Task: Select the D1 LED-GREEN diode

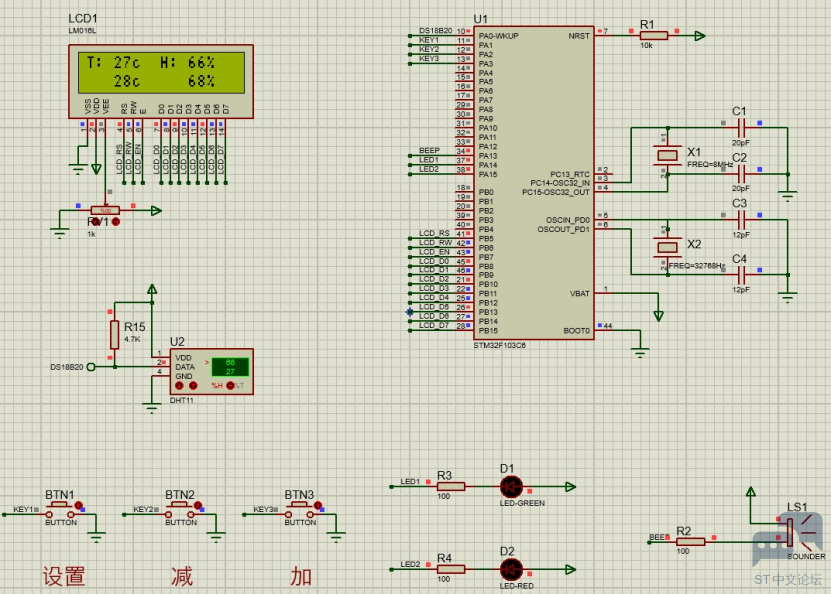Action: pyautogui.click(x=511, y=486)
